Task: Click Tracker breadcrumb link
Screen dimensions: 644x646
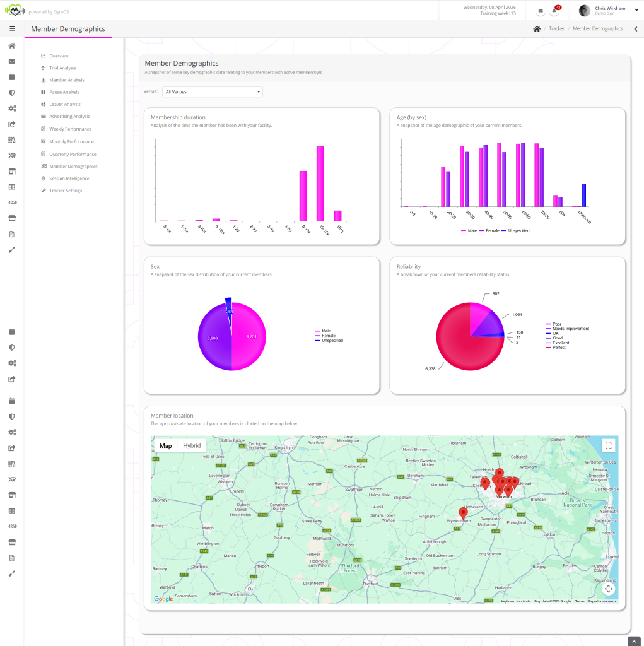Action: pyautogui.click(x=556, y=29)
